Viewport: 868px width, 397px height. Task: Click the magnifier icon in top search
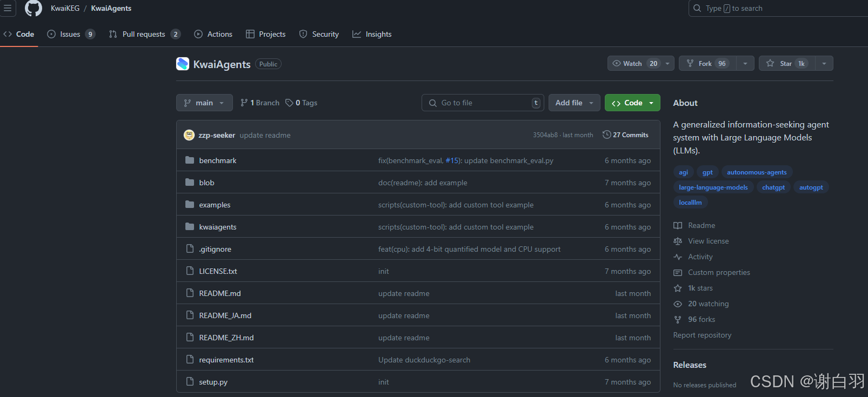697,8
